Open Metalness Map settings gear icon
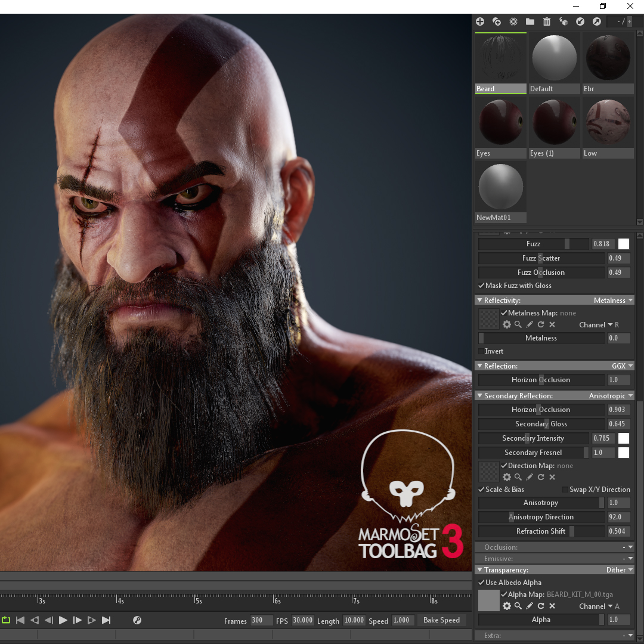Screen dimensions: 644x644 click(507, 324)
